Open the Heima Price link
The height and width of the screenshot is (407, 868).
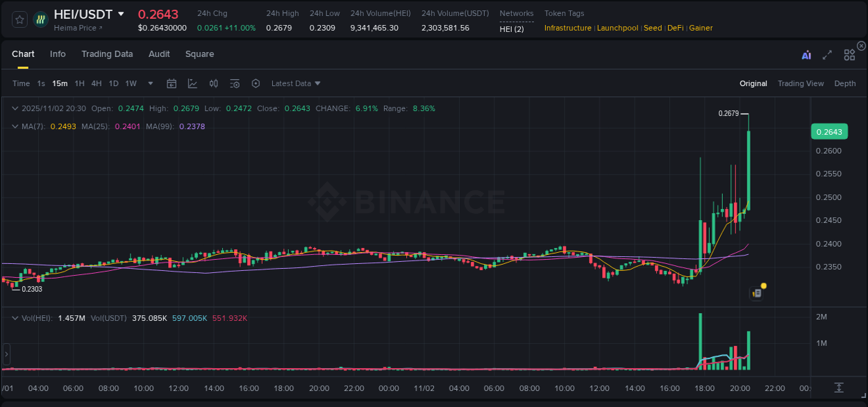[x=74, y=28]
